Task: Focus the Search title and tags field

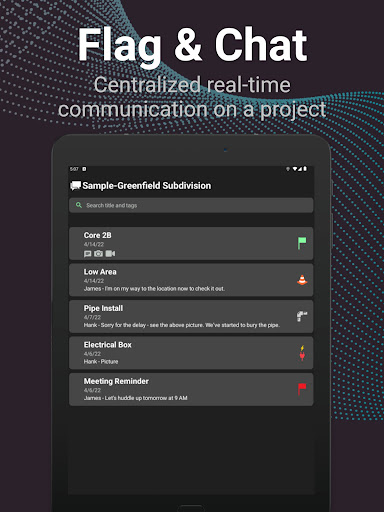Action: point(191,205)
